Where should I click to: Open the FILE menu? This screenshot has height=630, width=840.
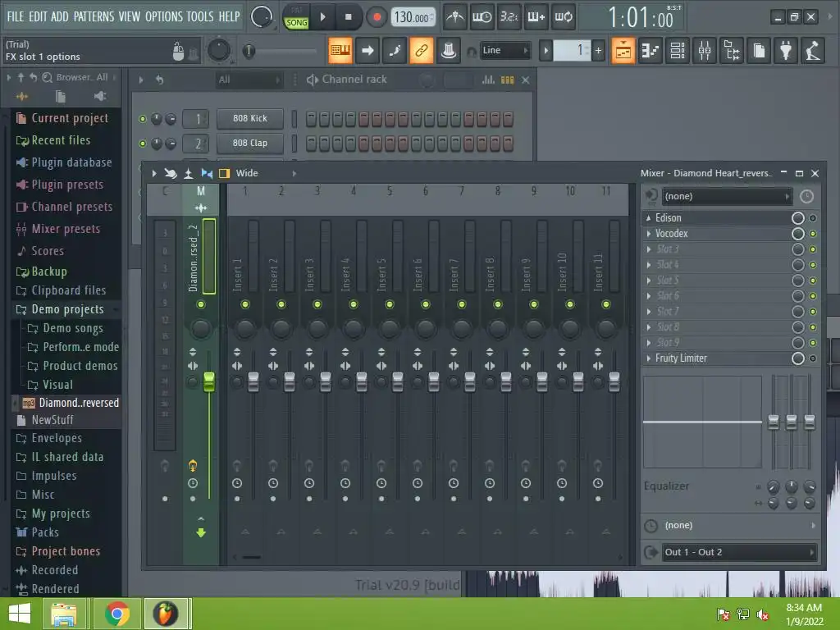coord(15,16)
